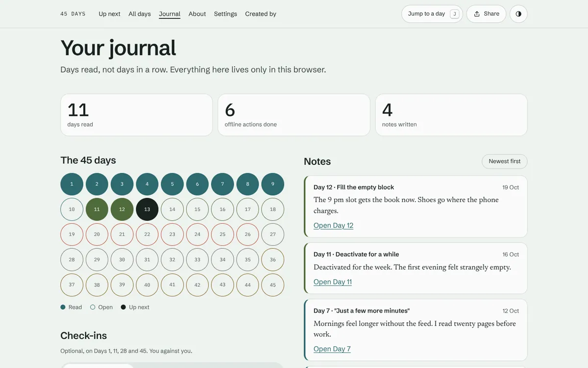Click the Up next legend label
The height and width of the screenshot is (368, 588).
point(139,307)
